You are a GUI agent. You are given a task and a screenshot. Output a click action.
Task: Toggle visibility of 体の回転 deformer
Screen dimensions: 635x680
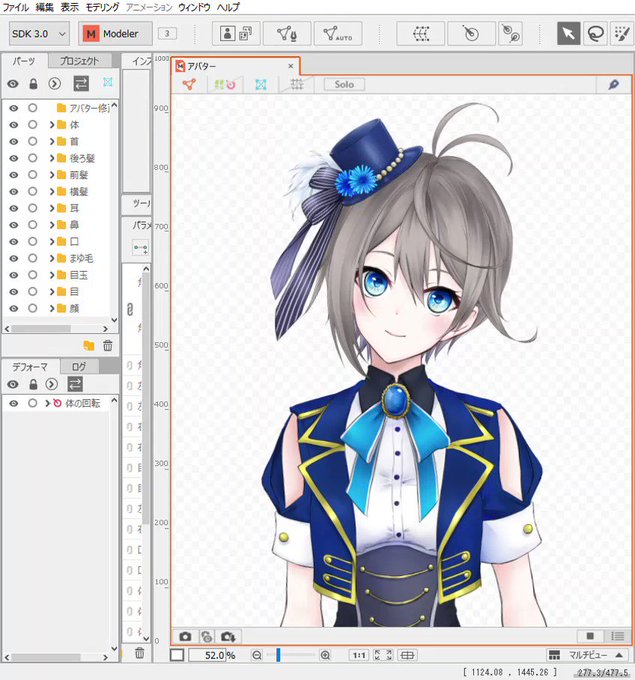[x=14, y=403]
